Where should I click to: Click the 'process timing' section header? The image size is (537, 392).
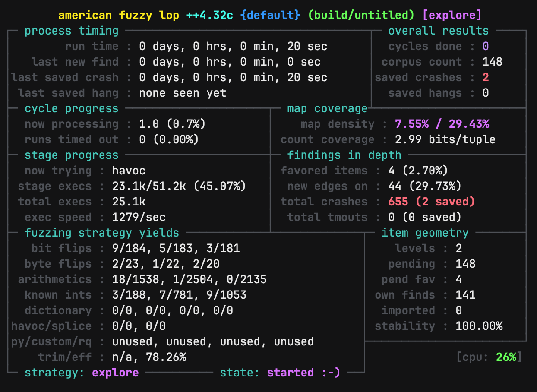tap(71, 31)
